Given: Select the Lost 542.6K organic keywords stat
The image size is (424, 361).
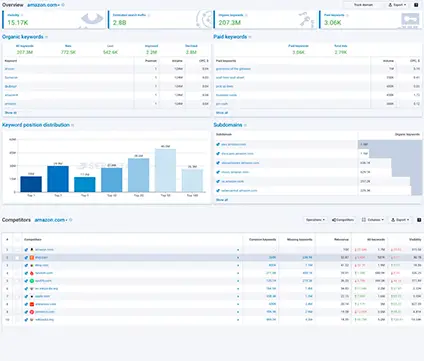Looking at the screenshot, I should point(110,49).
